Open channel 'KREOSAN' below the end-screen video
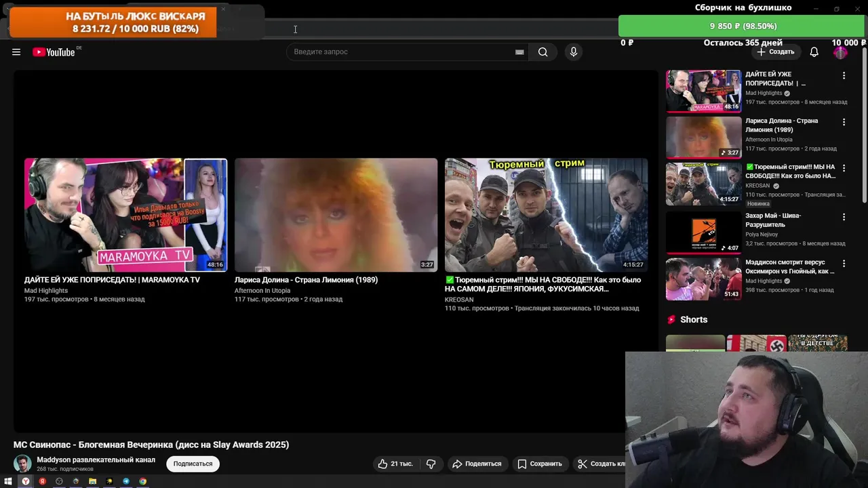 (459, 300)
